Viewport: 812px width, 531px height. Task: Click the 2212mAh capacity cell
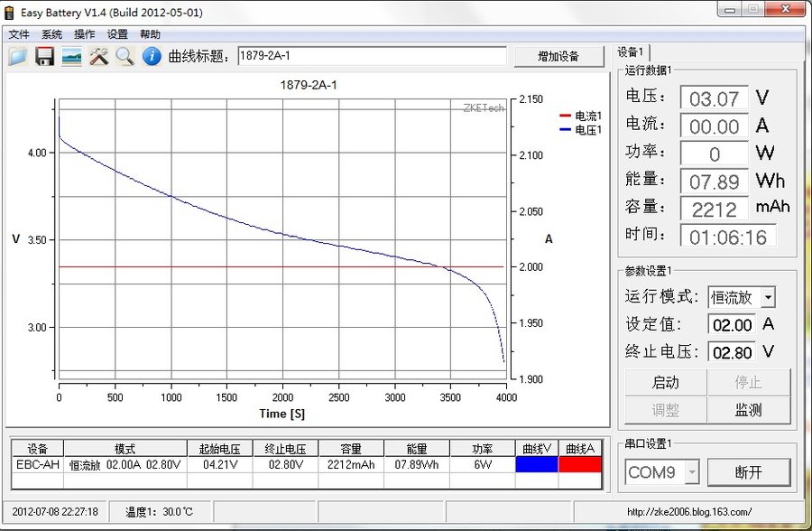tap(351, 464)
